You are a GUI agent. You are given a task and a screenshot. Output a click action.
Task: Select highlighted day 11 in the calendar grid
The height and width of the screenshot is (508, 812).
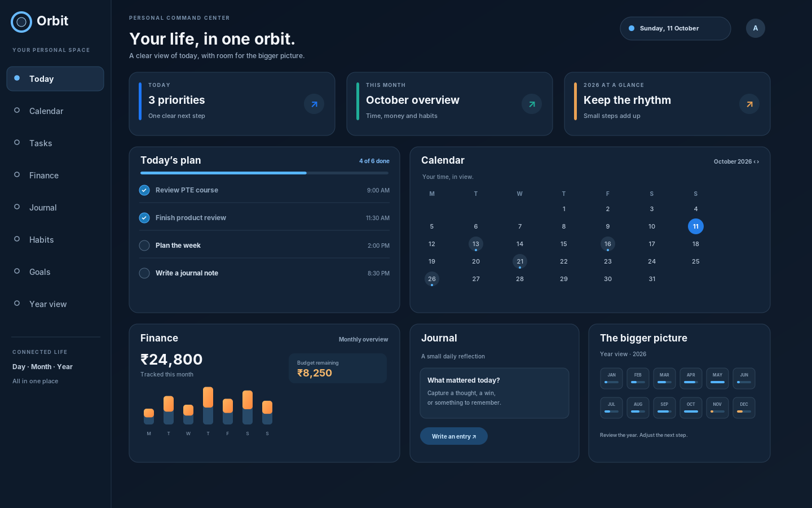(696, 226)
